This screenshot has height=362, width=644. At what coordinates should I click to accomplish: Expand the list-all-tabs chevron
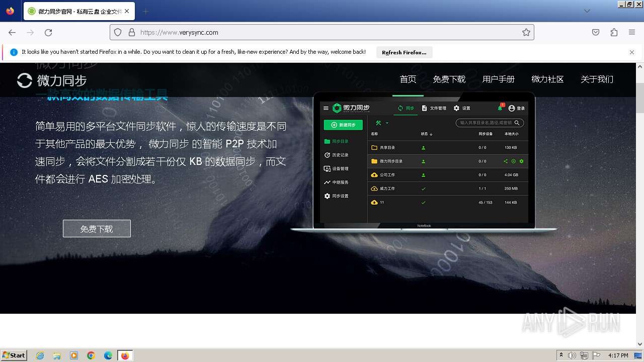[587, 11]
